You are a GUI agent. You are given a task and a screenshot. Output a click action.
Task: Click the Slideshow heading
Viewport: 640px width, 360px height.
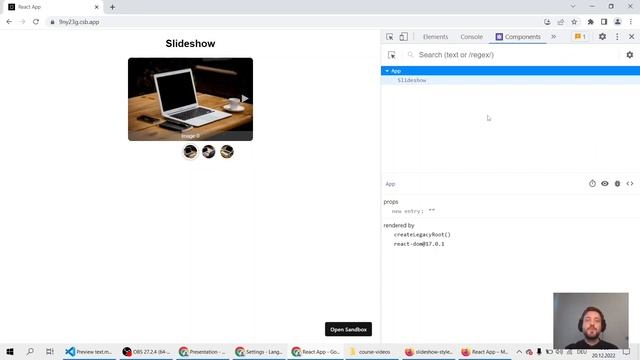(x=190, y=44)
